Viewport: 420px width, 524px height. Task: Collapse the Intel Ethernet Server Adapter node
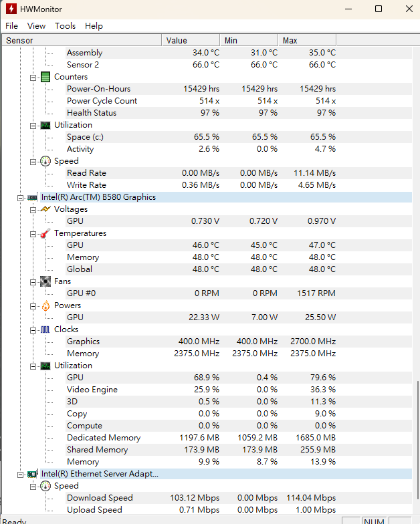pyautogui.click(x=20, y=475)
